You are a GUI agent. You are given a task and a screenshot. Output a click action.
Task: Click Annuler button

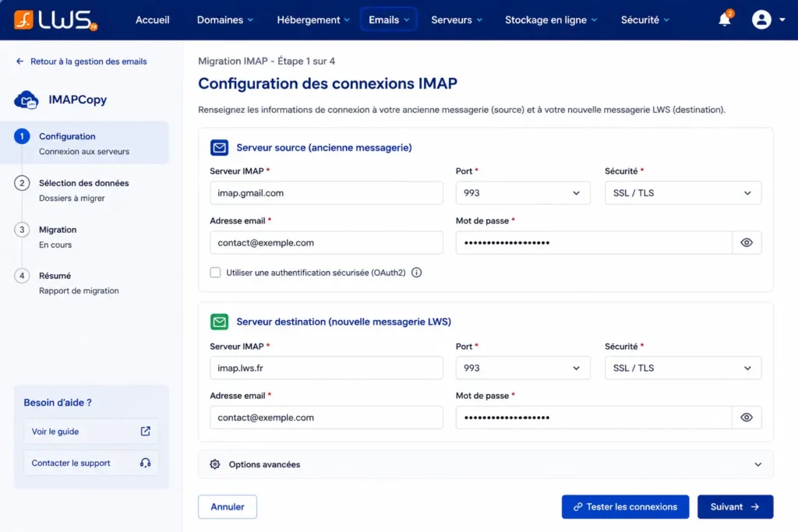coord(228,507)
